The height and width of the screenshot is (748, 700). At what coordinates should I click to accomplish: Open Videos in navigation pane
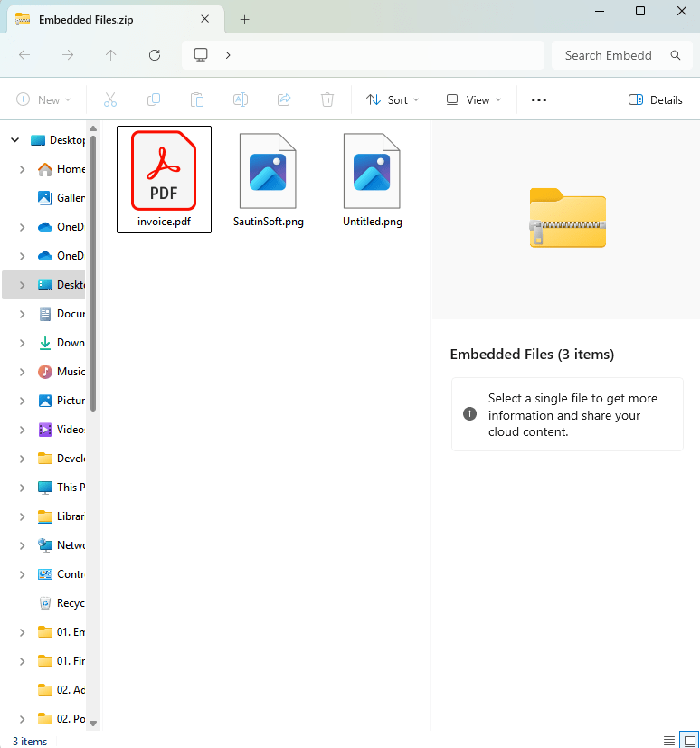pyautogui.click(x=61, y=430)
